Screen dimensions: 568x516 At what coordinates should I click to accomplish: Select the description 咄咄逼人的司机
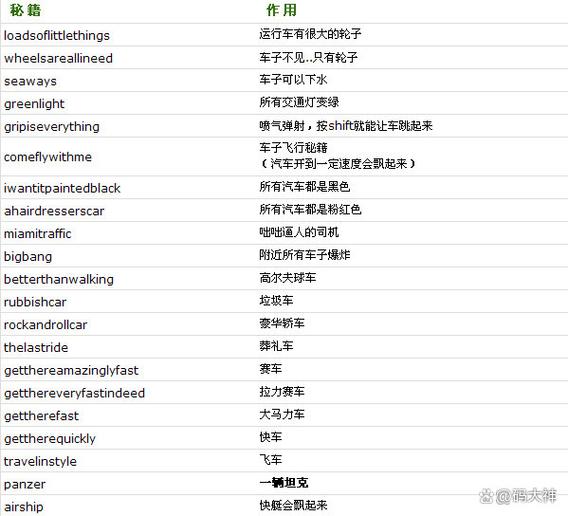pos(299,232)
